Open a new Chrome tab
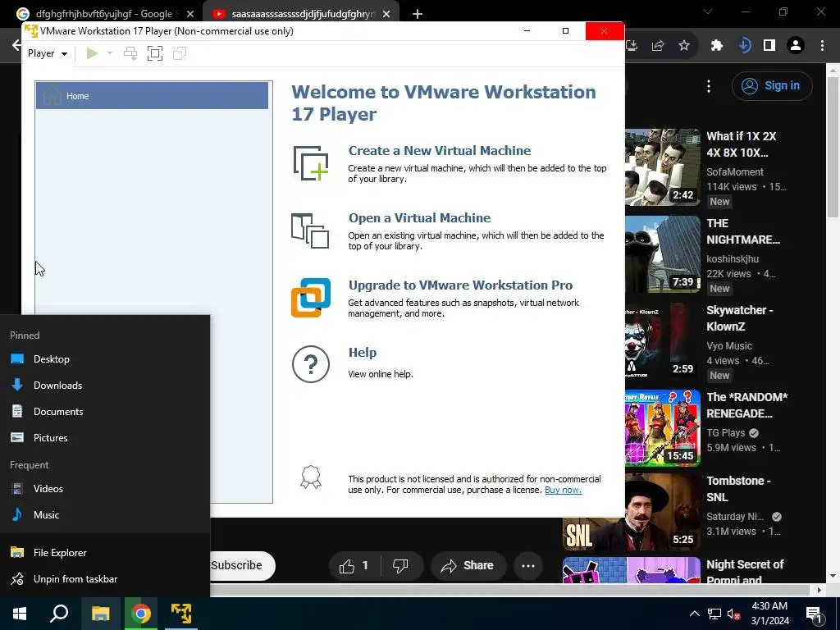Screen dimensions: 840x630 [418, 14]
